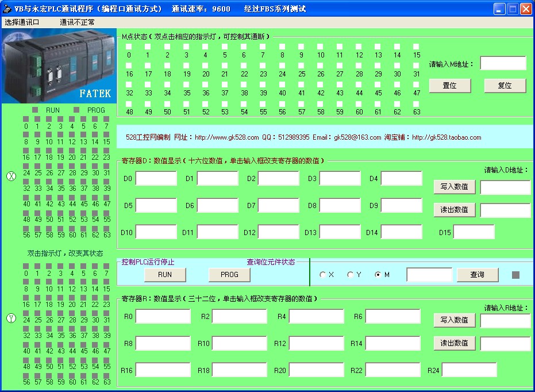Click the X input indicator numbered 31
Viewport: 535px width, 392px height.
106,166
